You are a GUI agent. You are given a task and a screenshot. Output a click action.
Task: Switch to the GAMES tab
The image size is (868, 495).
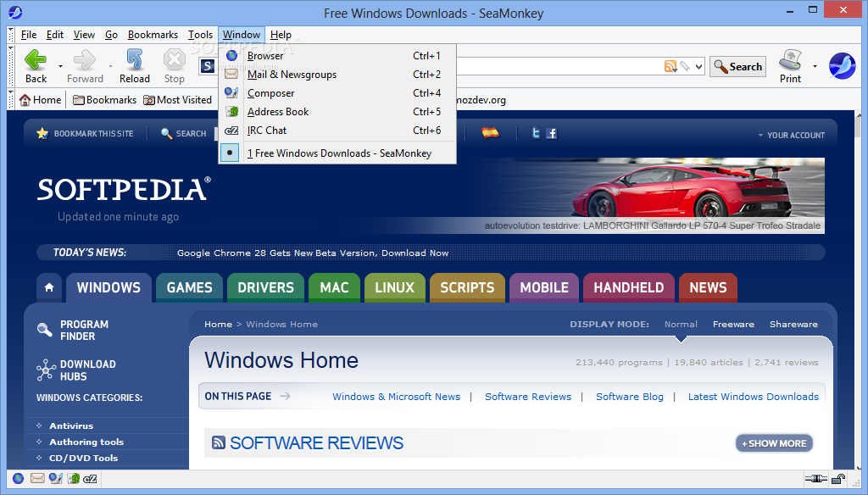(x=189, y=287)
